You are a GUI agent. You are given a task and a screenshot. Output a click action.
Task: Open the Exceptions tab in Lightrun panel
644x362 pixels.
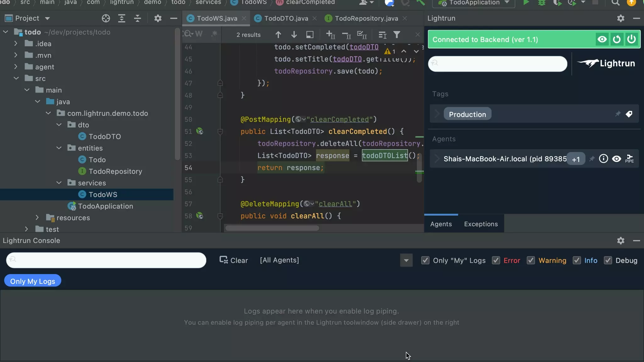[481, 224]
